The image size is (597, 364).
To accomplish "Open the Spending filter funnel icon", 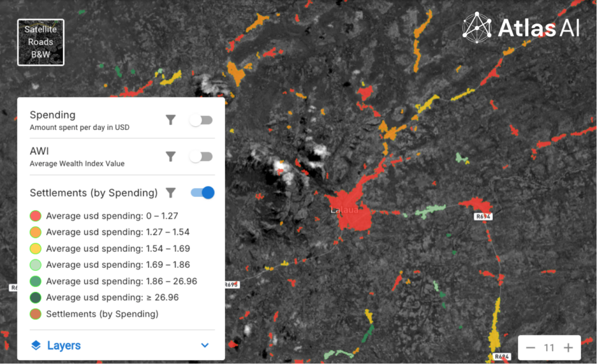I will 170,120.
